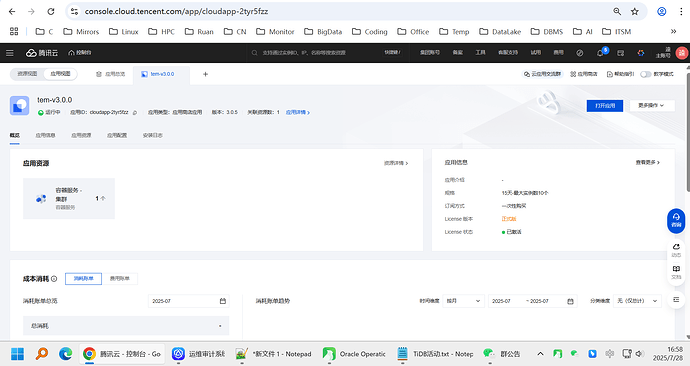Open the 文档 documentation floating icon
The width and height of the screenshot is (690, 366).
pos(676,272)
